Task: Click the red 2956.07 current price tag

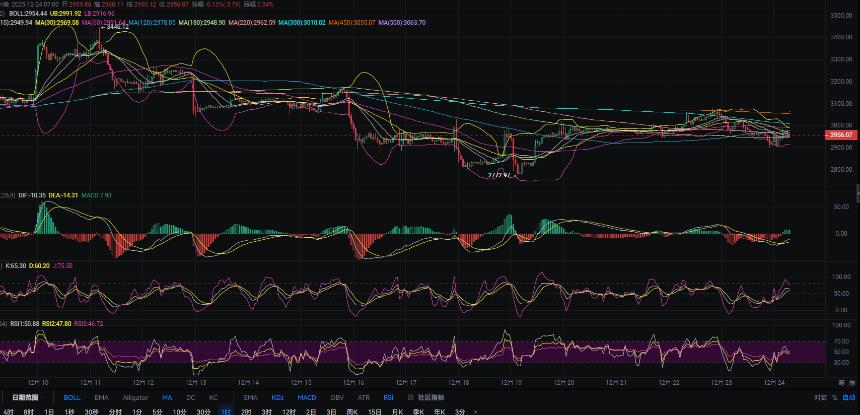Action: (x=840, y=135)
